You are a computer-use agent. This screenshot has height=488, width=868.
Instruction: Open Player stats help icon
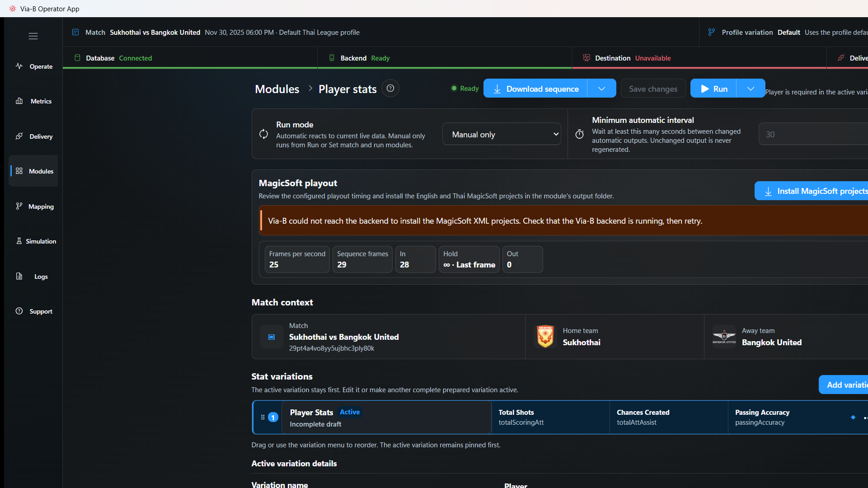[x=390, y=89]
